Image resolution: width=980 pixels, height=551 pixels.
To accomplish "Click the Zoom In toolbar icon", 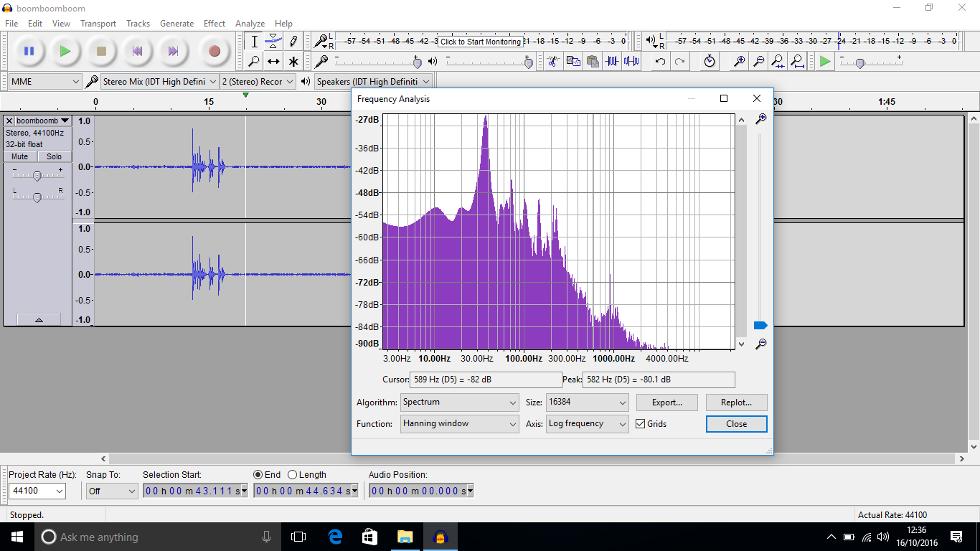I will coord(739,61).
